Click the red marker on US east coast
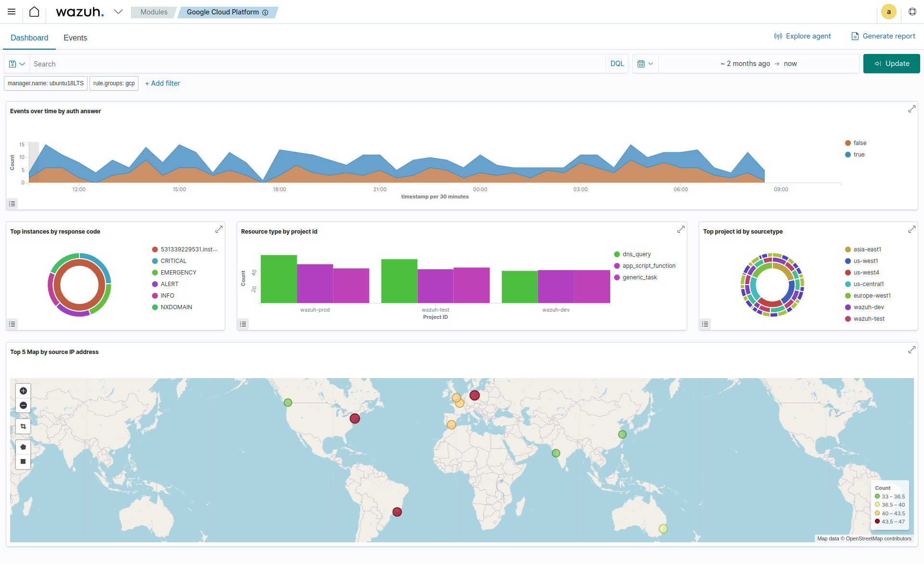This screenshot has width=924, height=564. [x=355, y=419]
